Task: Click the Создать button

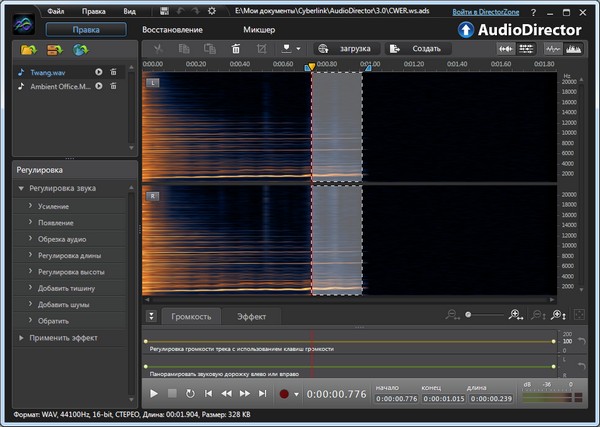Action: (x=418, y=48)
